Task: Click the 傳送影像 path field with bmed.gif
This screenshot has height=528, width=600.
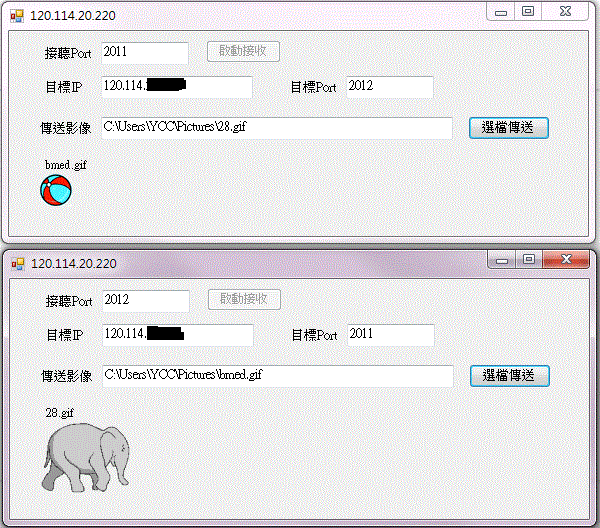Action: (x=278, y=376)
